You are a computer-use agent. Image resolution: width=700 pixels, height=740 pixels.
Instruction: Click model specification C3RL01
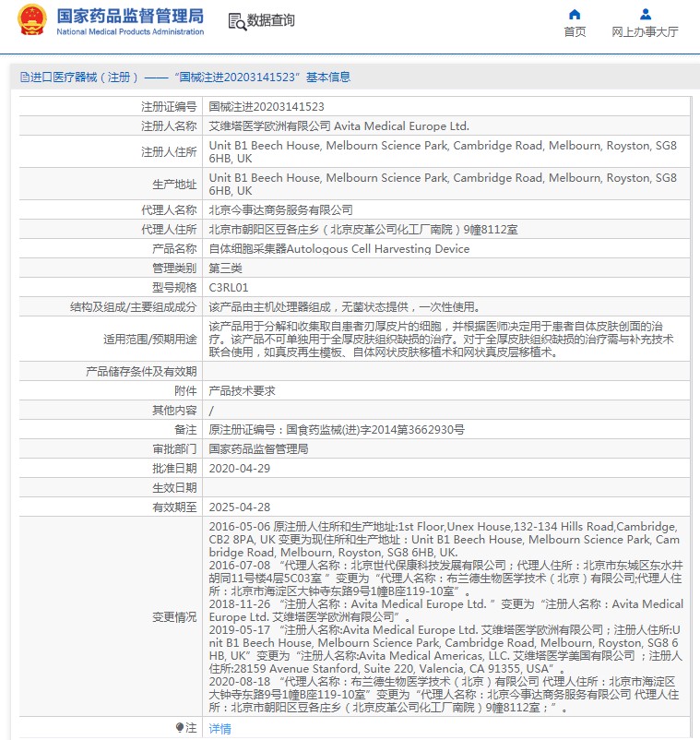click(229, 287)
